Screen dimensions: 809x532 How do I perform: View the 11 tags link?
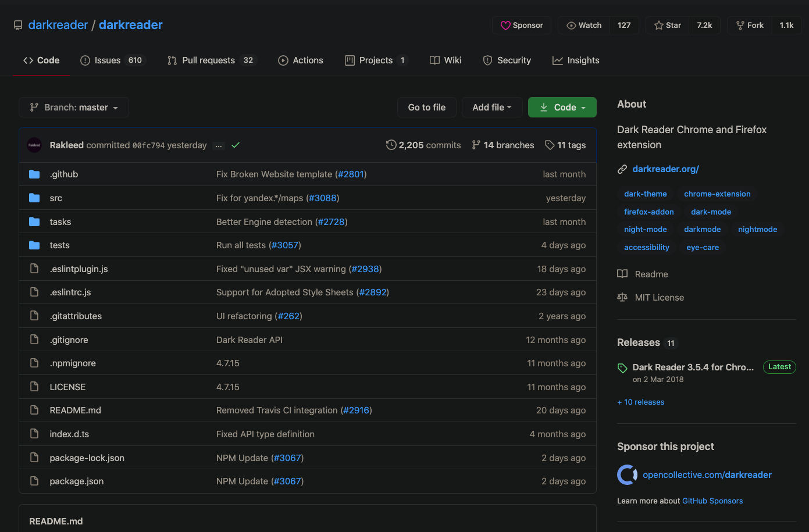565,145
